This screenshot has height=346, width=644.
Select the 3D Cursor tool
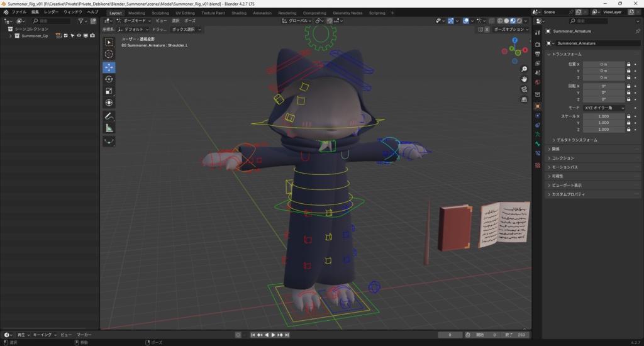pos(109,54)
